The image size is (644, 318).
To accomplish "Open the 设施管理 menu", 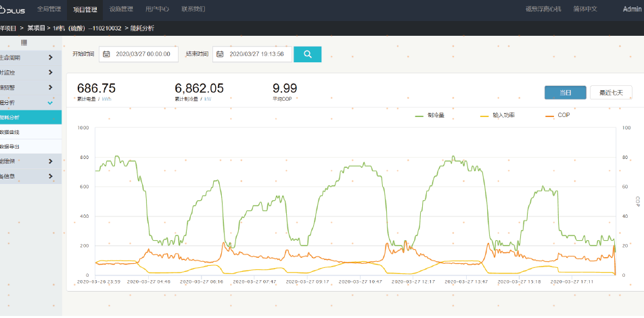I will pyautogui.click(x=121, y=9).
